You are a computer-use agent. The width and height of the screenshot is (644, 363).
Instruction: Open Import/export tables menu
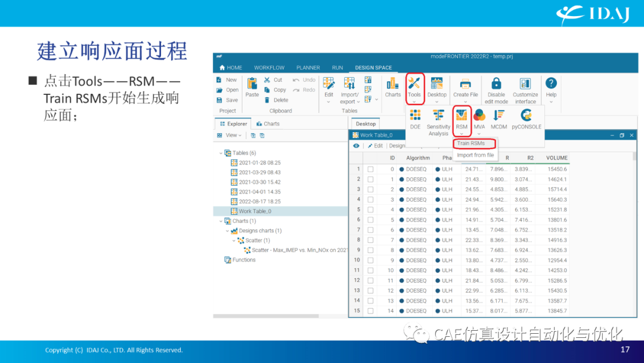coord(349,90)
